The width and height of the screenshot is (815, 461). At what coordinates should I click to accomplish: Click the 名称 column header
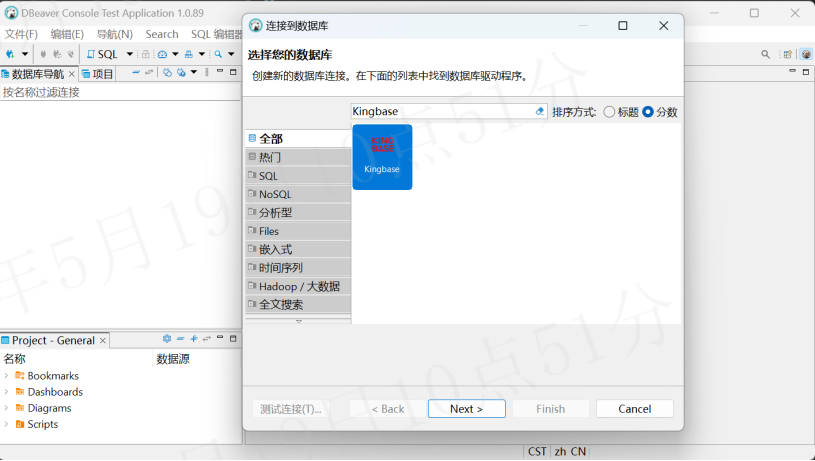pyautogui.click(x=15, y=359)
